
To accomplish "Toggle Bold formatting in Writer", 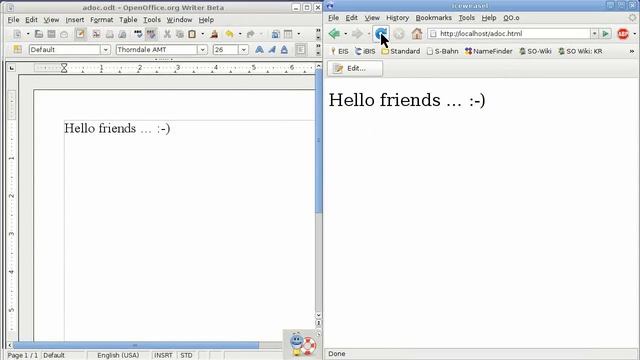I will [259, 50].
